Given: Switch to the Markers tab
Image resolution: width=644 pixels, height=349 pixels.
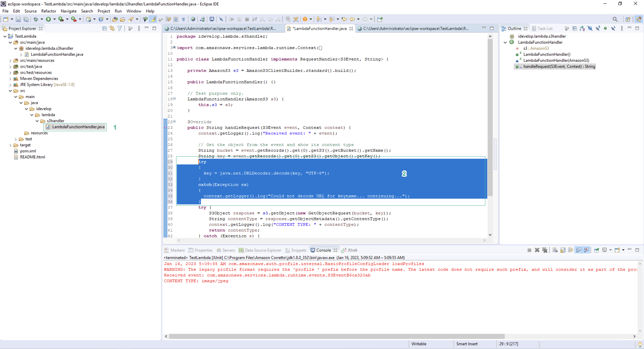Looking at the screenshot, I should (x=174, y=250).
